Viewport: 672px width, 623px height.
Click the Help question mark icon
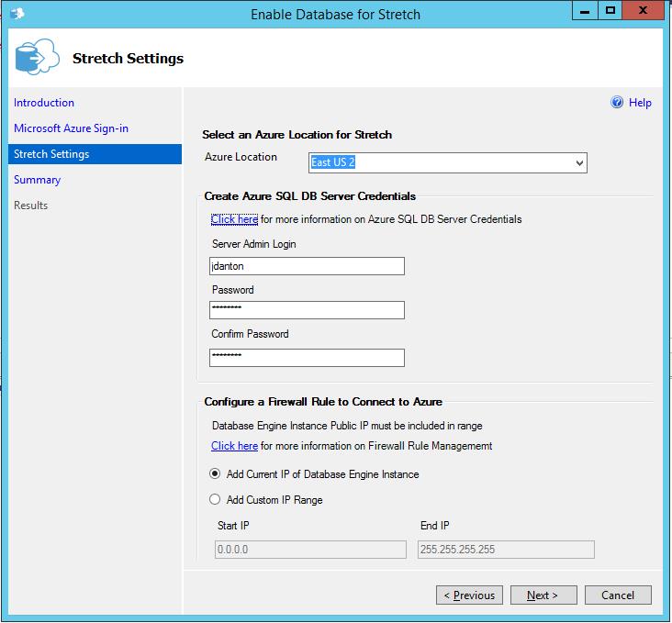(x=617, y=103)
